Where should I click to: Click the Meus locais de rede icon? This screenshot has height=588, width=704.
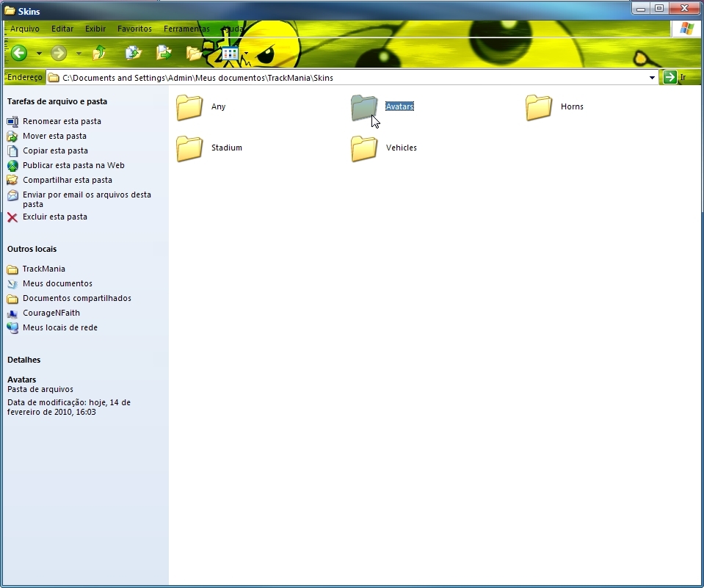click(12, 328)
